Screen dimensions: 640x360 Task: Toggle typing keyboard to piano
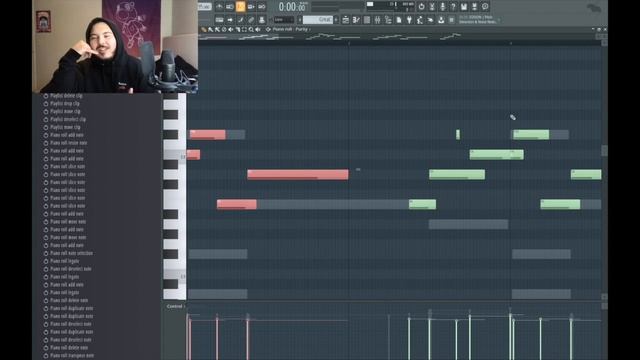(219, 20)
